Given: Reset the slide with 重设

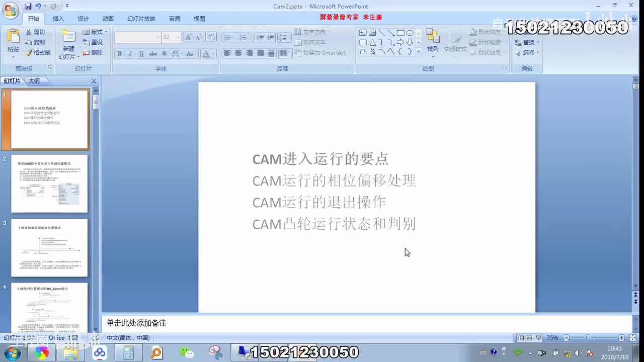Looking at the screenshot, I should tap(93, 42).
